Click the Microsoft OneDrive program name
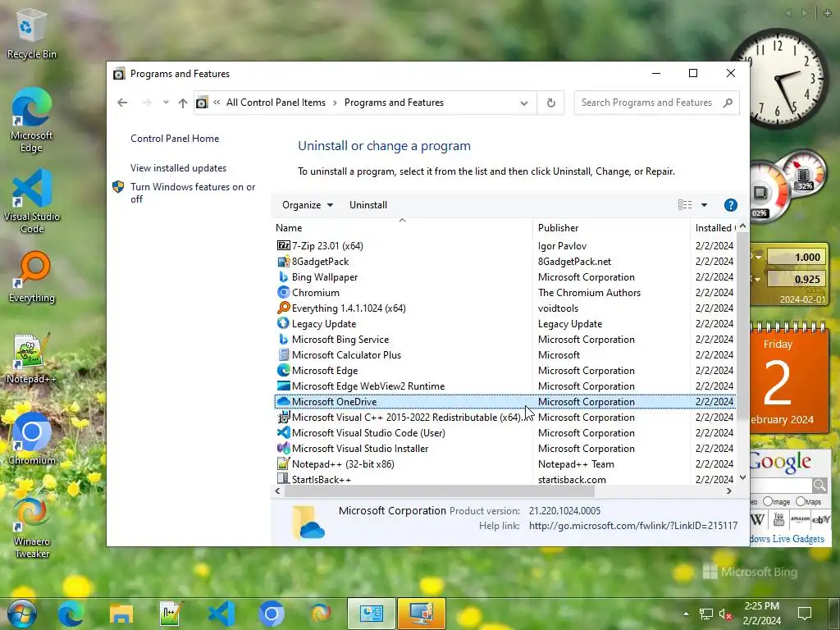Viewport: 840px width, 630px height. point(335,402)
